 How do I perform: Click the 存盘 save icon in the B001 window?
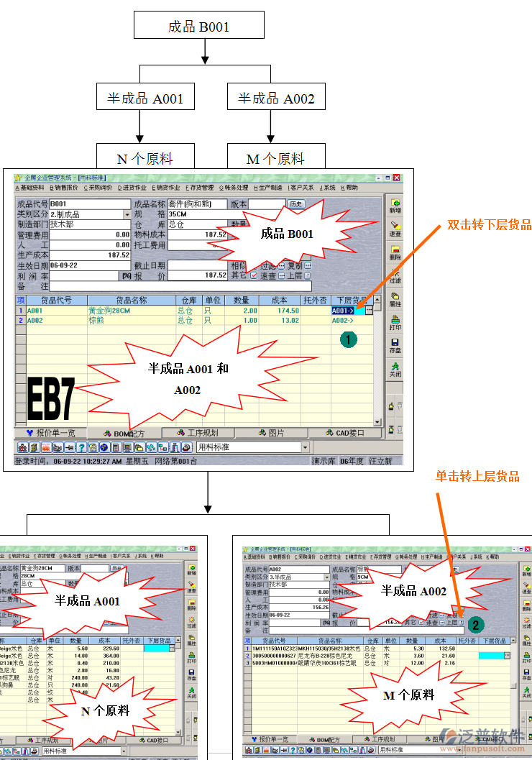(395, 345)
